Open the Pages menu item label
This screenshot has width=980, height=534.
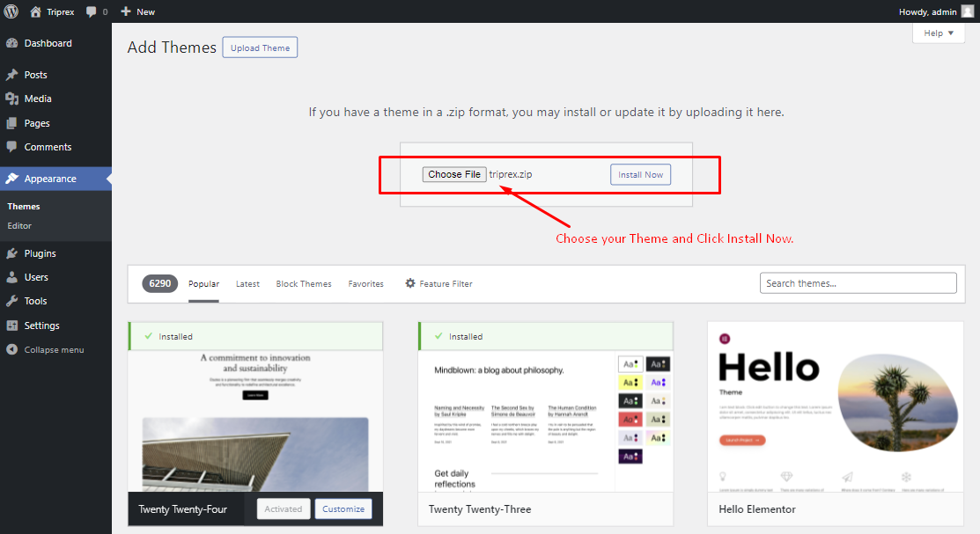[37, 123]
